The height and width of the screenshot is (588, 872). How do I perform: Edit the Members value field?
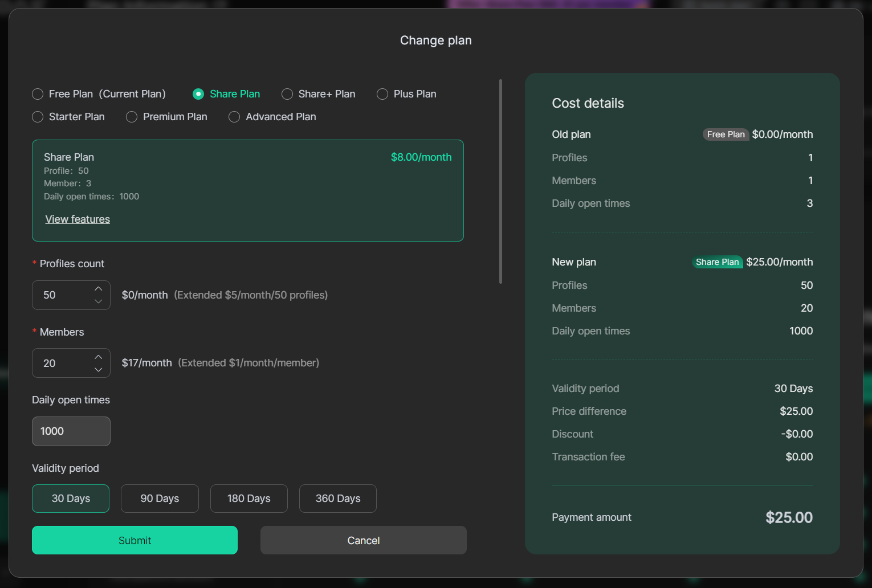(60, 363)
